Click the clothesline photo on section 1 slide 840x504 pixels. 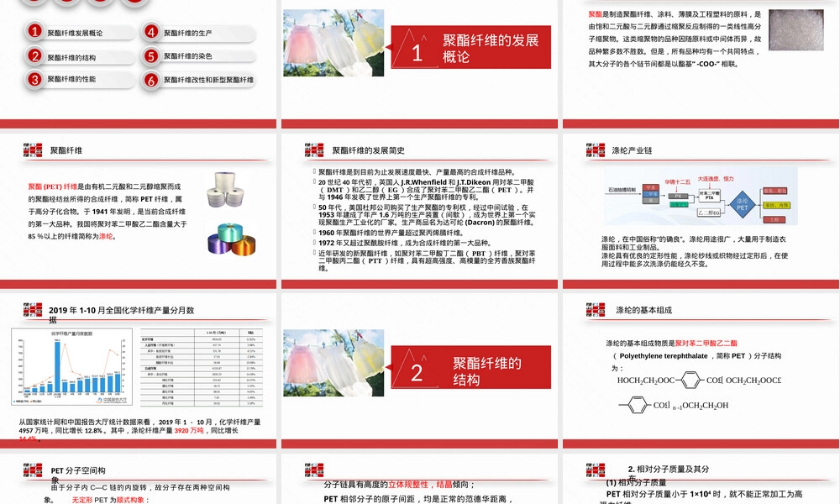333,43
